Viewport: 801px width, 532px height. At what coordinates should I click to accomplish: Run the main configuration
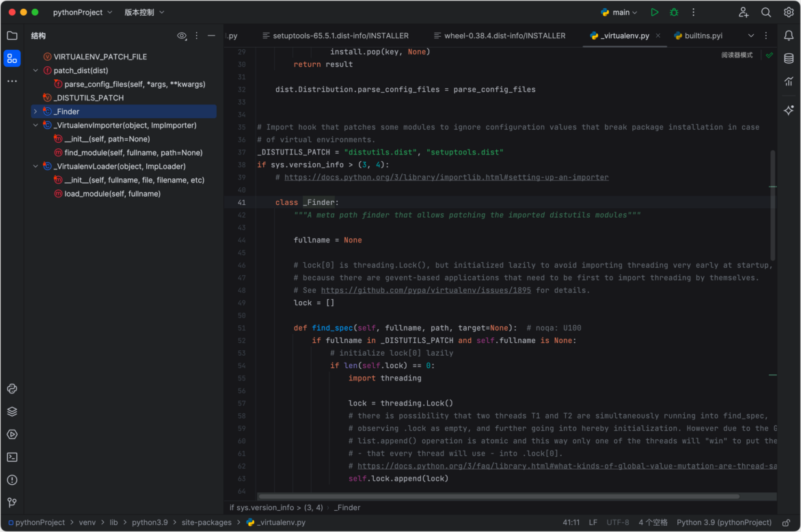coord(654,12)
